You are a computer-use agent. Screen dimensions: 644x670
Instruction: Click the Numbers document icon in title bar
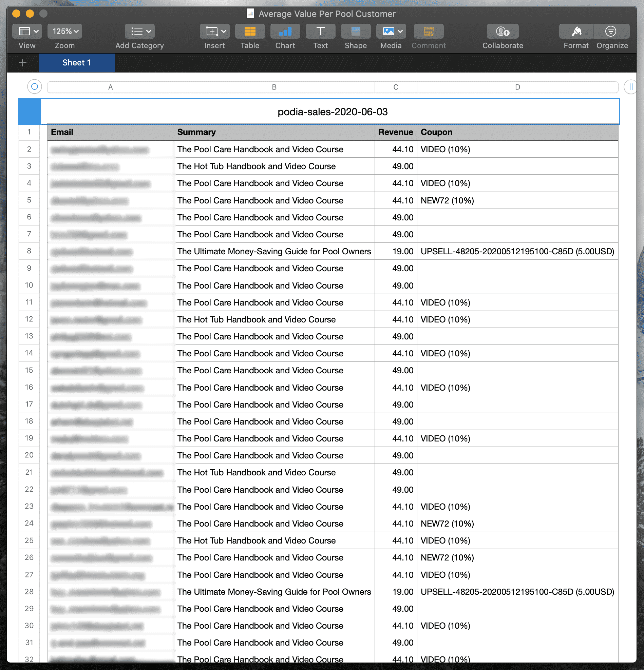point(250,14)
